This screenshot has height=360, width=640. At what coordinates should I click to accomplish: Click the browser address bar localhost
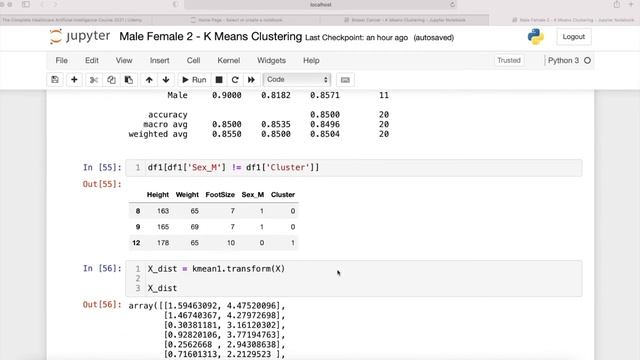tap(320, 4)
